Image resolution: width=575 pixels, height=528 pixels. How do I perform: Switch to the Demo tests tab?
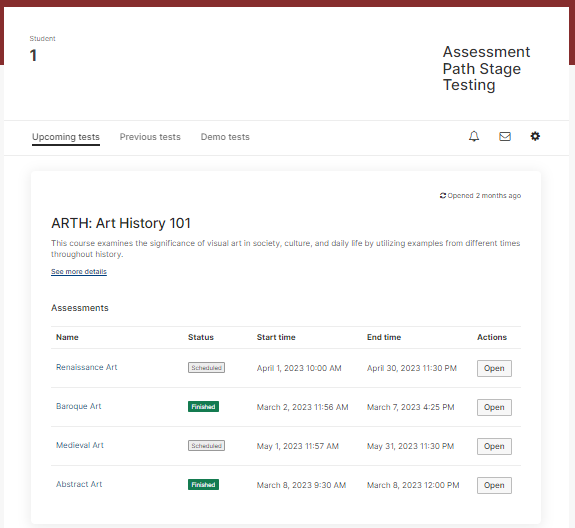pos(225,137)
